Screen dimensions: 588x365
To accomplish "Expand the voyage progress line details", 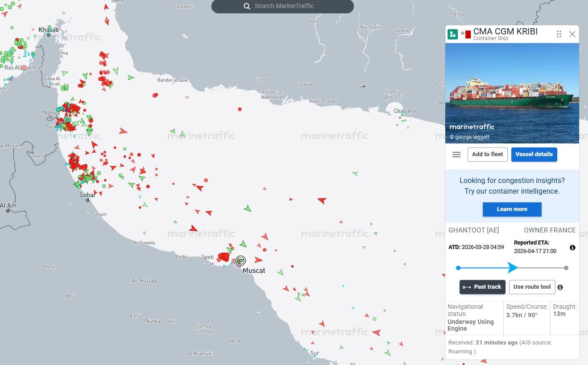I will tap(512, 267).
